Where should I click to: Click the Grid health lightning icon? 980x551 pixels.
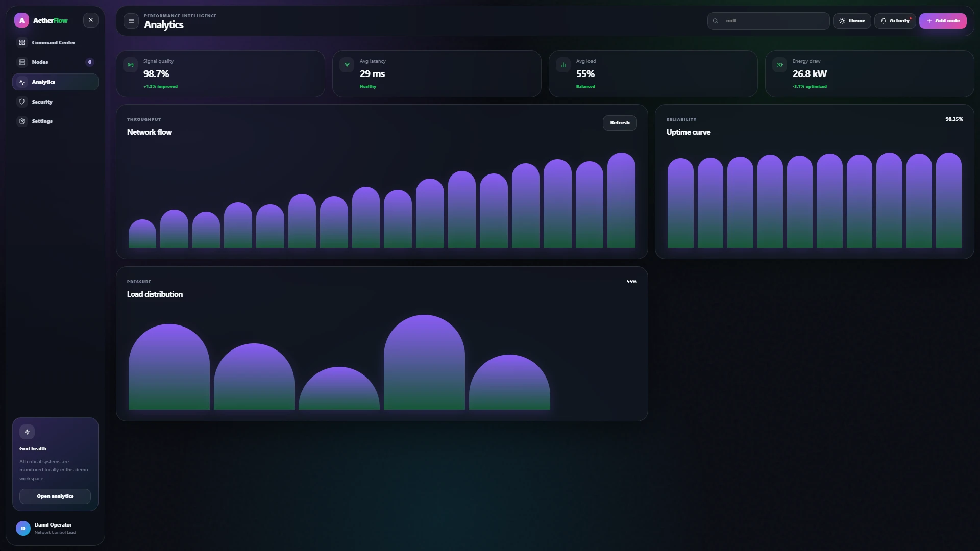(27, 432)
